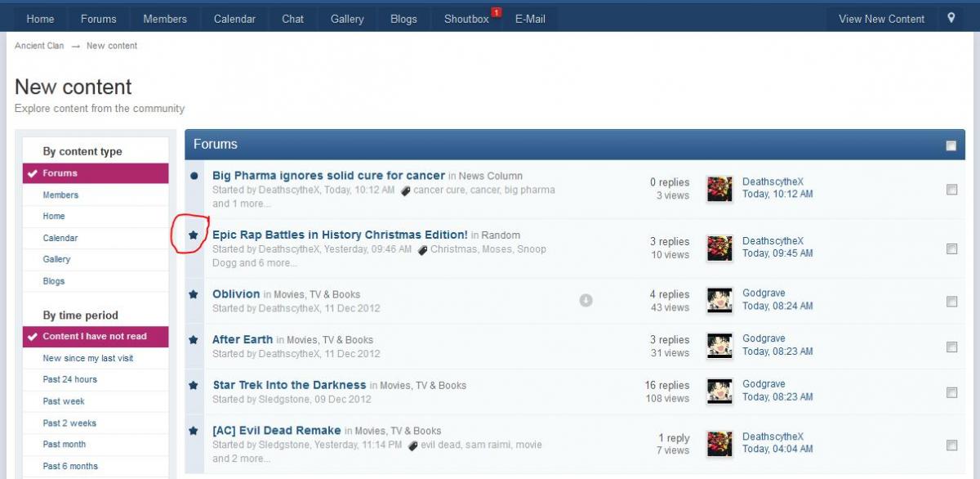Open Calendar in the top navigation
Viewport: 980px width, 479px height.
coord(234,19)
